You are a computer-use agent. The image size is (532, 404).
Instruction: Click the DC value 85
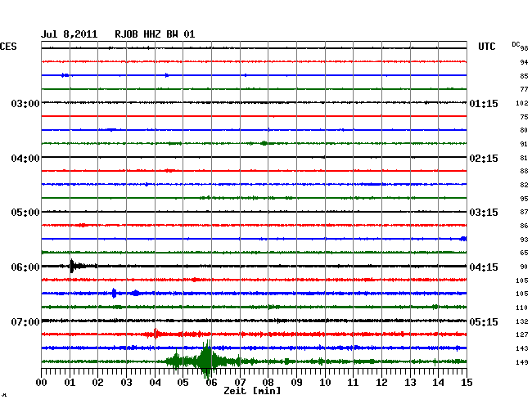point(524,76)
